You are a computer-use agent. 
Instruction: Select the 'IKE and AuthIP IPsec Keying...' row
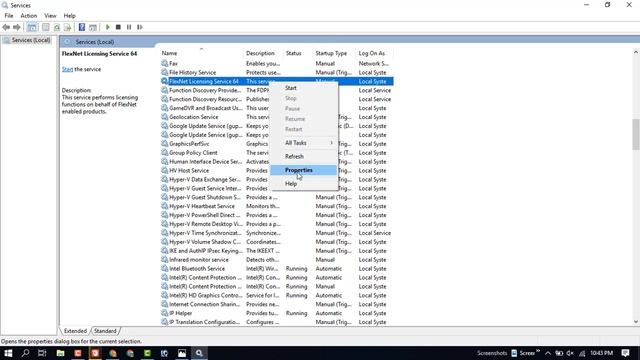[x=276, y=251]
